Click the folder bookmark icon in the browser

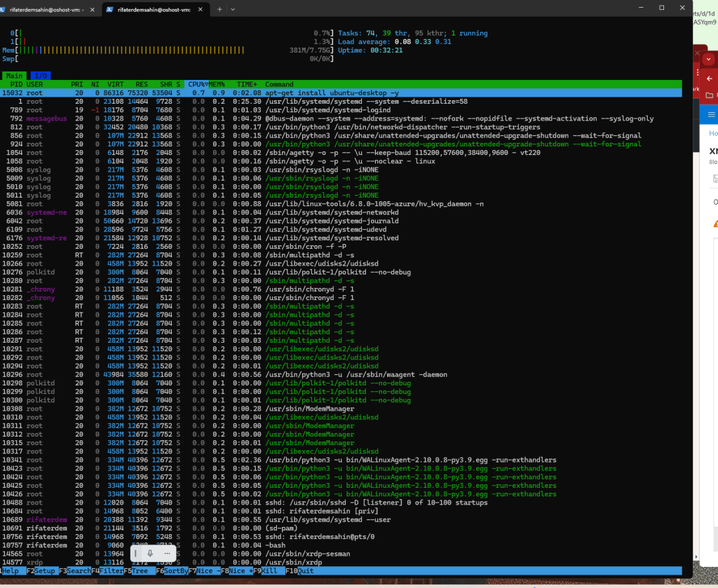pos(710,95)
